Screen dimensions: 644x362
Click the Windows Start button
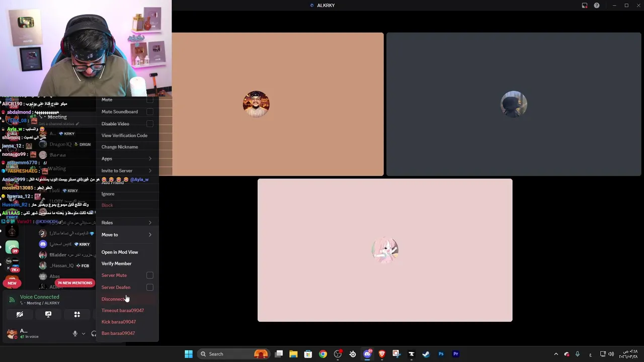[189, 354]
